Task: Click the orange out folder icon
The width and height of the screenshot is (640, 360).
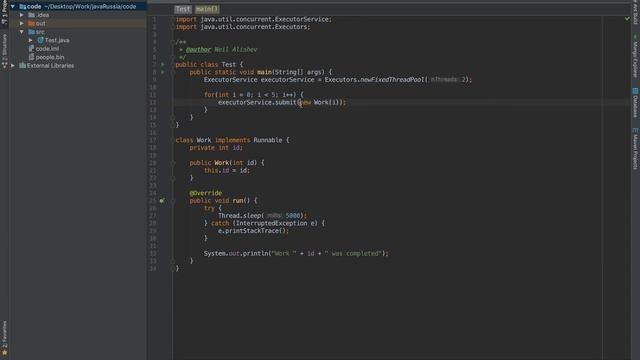Action: point(31,23)
